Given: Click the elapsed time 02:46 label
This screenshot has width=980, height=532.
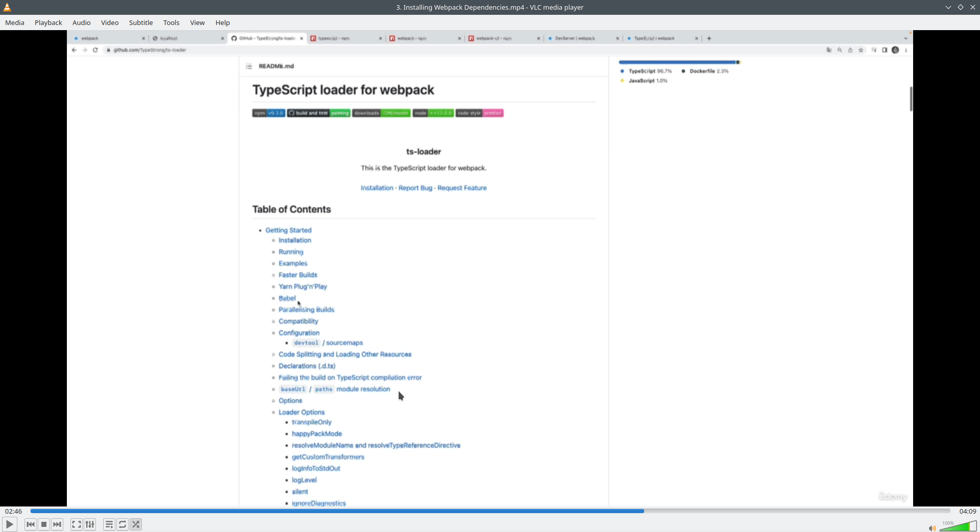Looking at the screenshot, I should tap(14, 511).
